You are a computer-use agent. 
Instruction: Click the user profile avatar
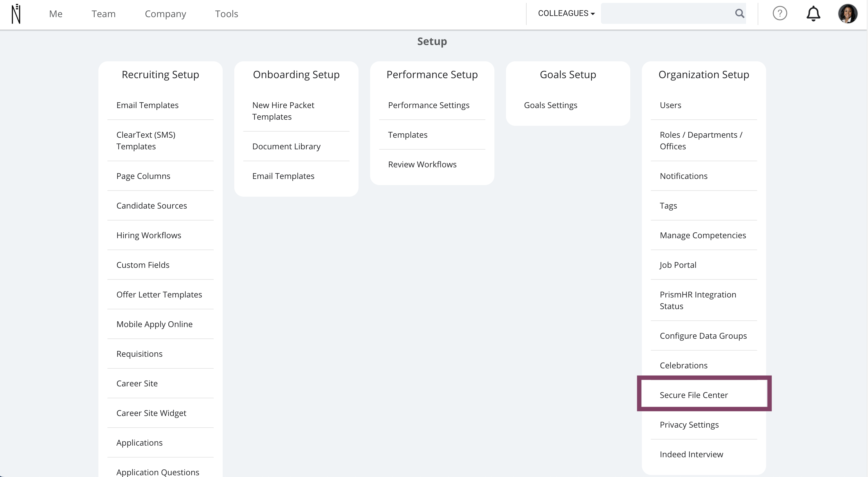coord(847,14)
